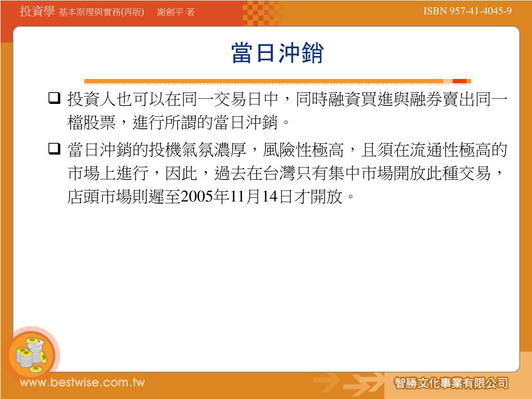532x399 pixels.
Task: Click the line beginning 市場上進行，因此
Action: (285, 174)
